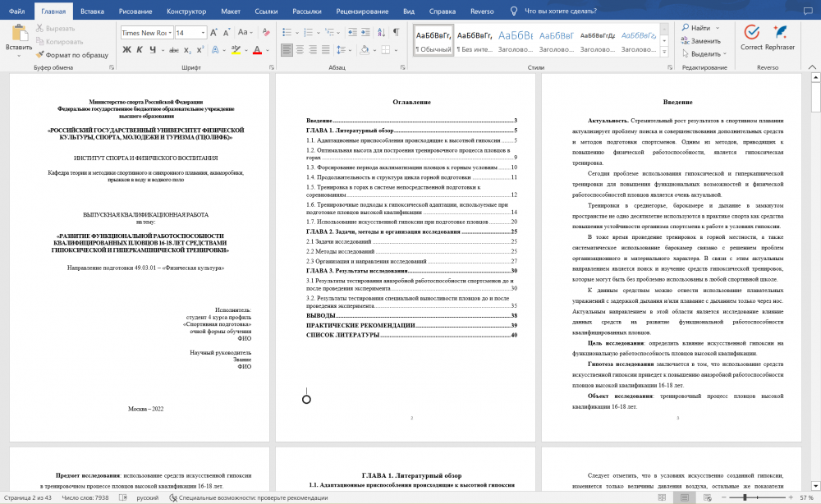Click the Sort (A-Z) icon

click(x=381, y=33)
